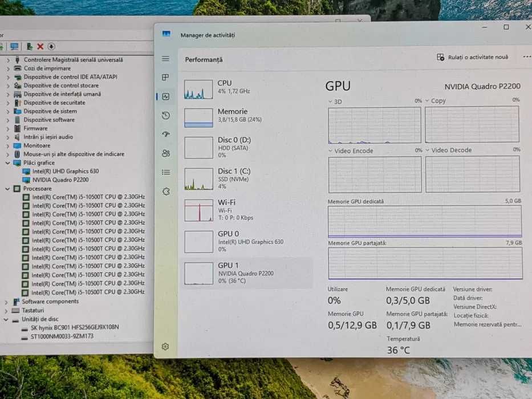Select Dispozitive software category
This screenshot has height=399, width=532.
point(49,120)
